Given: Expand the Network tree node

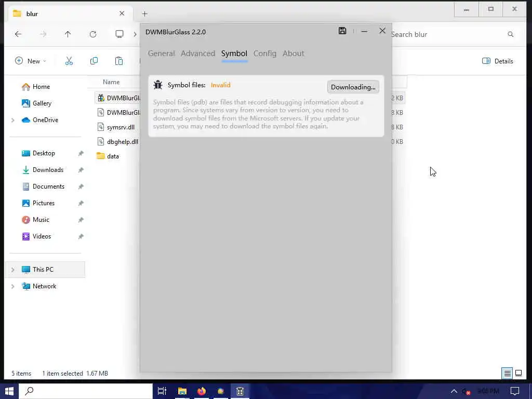Looking at the screenshot, I should coord(13,286).
